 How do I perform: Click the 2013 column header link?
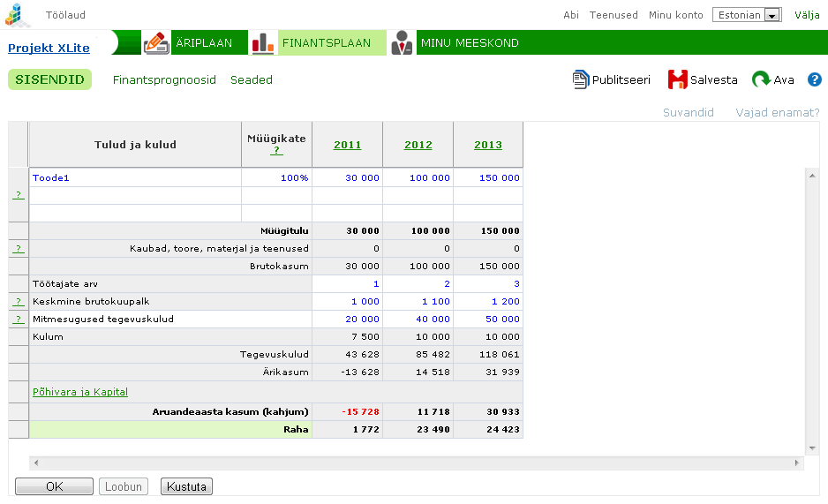coord(488,145)
